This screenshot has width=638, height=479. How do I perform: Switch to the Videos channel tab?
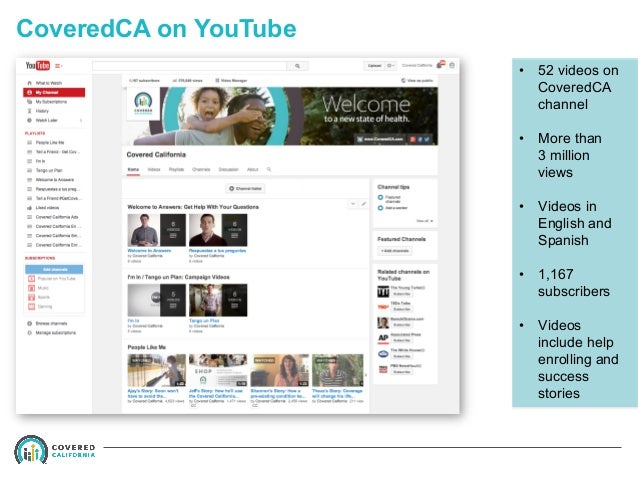click(154, 170)
